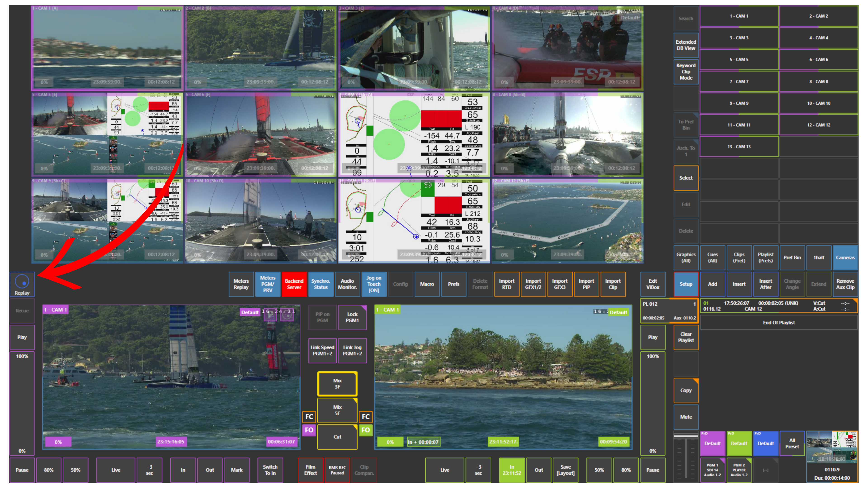Toggle Film Effect
Screen dimensions: 868x488
[x=310, y=470]
